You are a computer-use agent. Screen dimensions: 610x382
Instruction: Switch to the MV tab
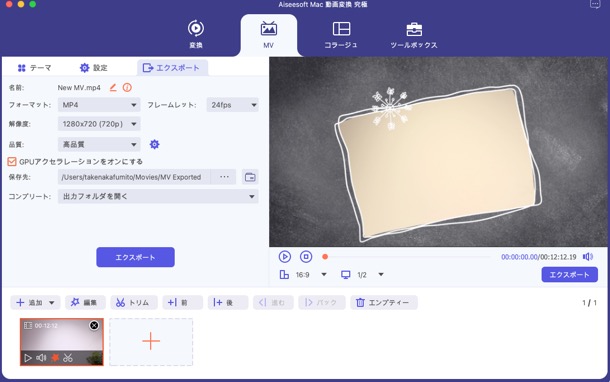click(x=268, y=34)
